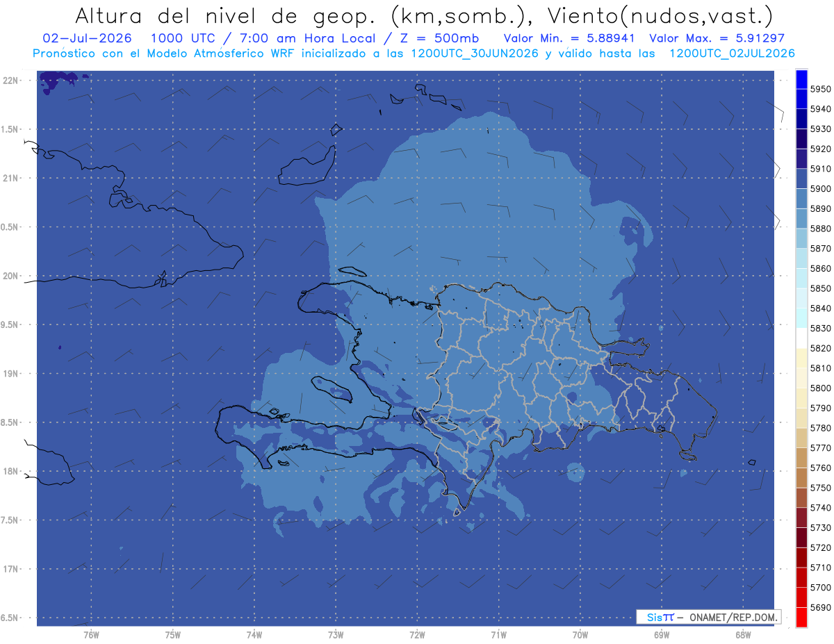Click the '5900' colorbar value
This screenshot has width=834, height=644.
(x=821, y=189)
